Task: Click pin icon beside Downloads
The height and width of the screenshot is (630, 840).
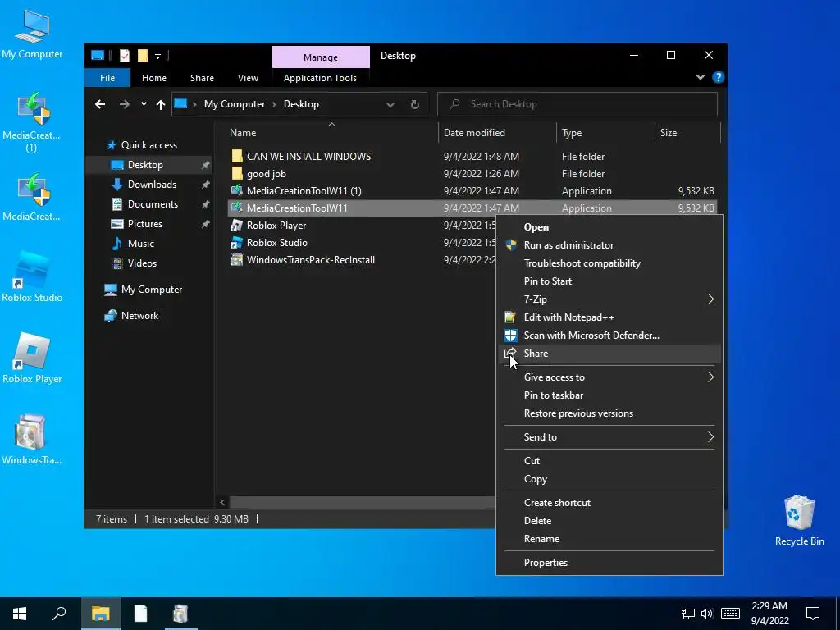Action: 205,185
